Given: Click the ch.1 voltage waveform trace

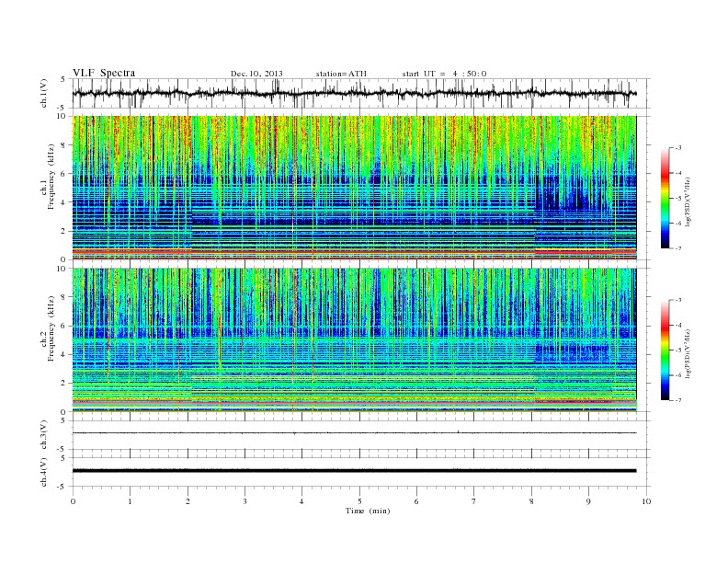Looking at the screenshot, I should [x=354, y=93].
